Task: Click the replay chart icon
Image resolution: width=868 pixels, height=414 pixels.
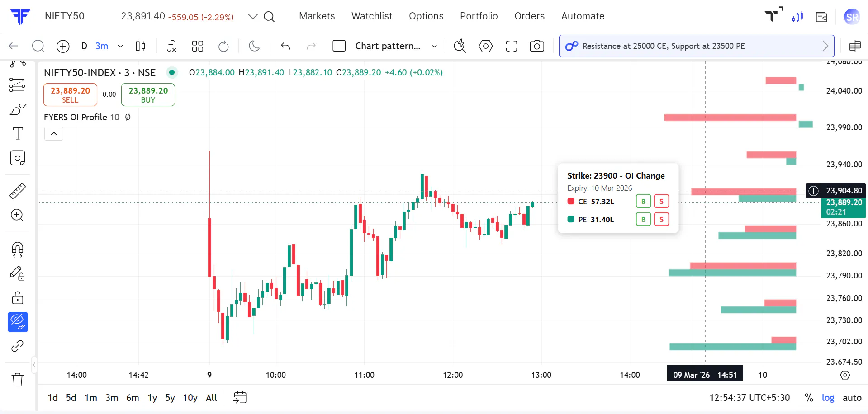Action: pos(223,46)
